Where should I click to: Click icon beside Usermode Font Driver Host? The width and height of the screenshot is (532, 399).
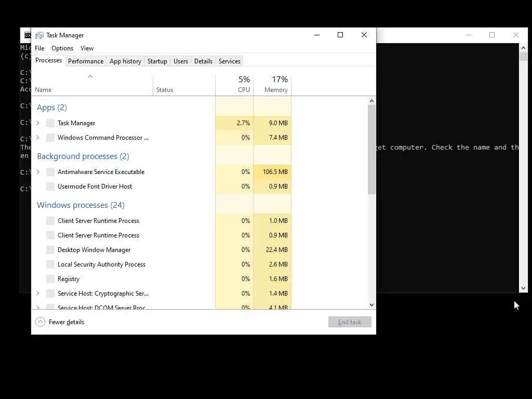coord(50,187)
